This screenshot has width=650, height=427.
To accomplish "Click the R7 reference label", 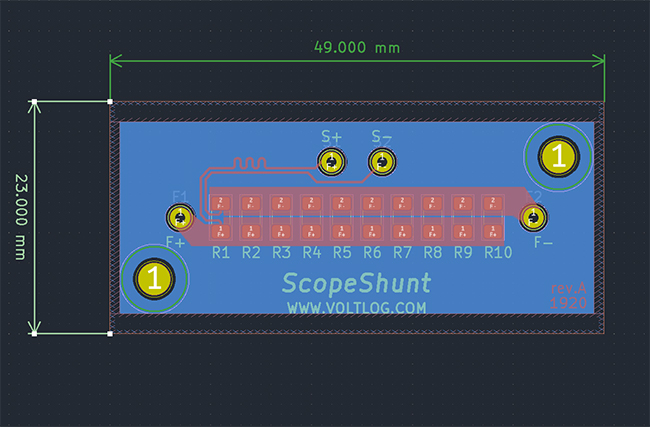I will tap(403, 252).
